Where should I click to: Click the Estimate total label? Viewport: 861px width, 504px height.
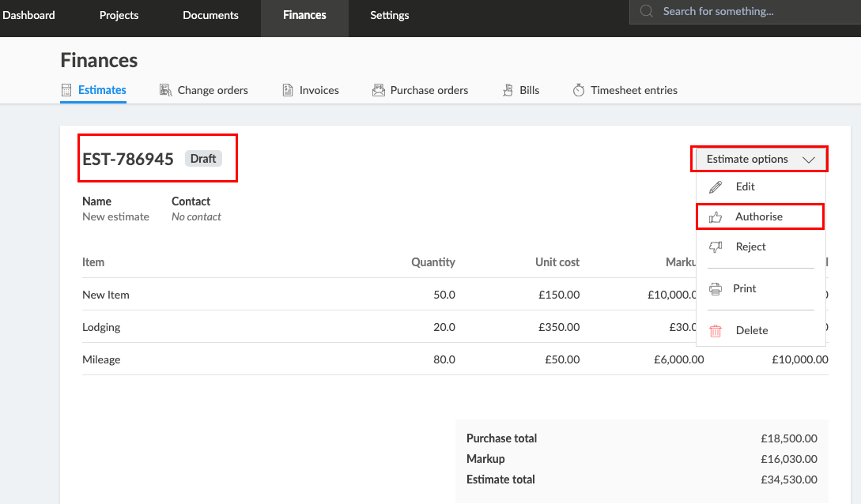[500, 480]
